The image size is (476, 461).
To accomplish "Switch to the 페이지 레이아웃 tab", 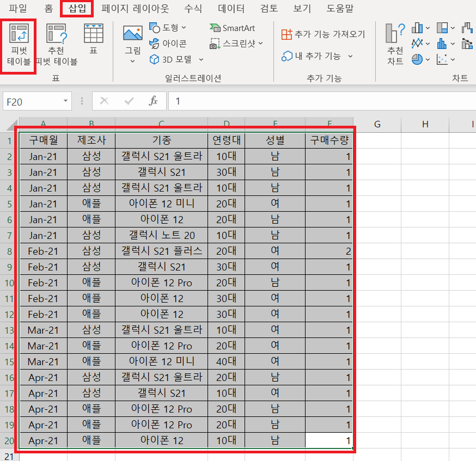I will pyautogui.click(x=135, y=9).
